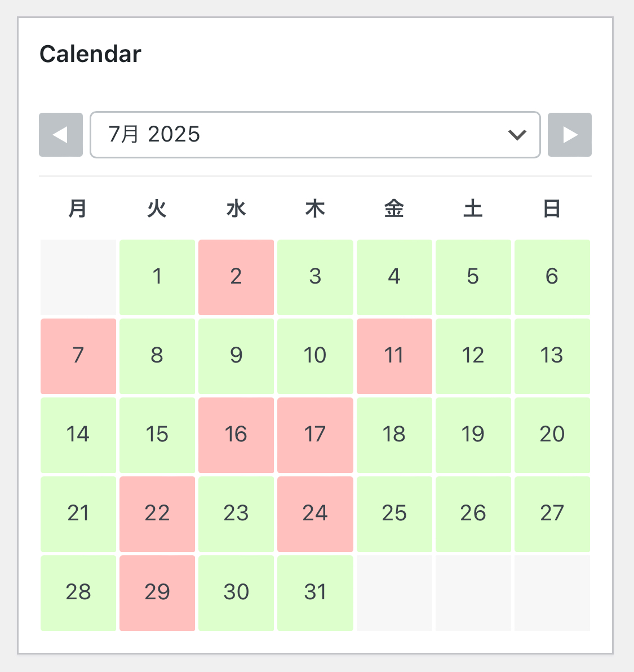Select date 11 marked red
The height and width of the screenshot is (672, 634).
(x=394, y=356)
